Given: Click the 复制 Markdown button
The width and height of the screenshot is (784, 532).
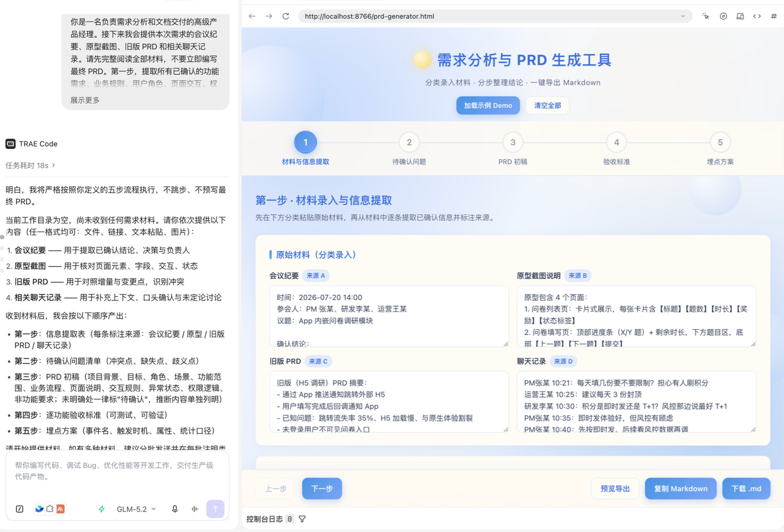Looking at the screenshot, I should click(681, 488).
